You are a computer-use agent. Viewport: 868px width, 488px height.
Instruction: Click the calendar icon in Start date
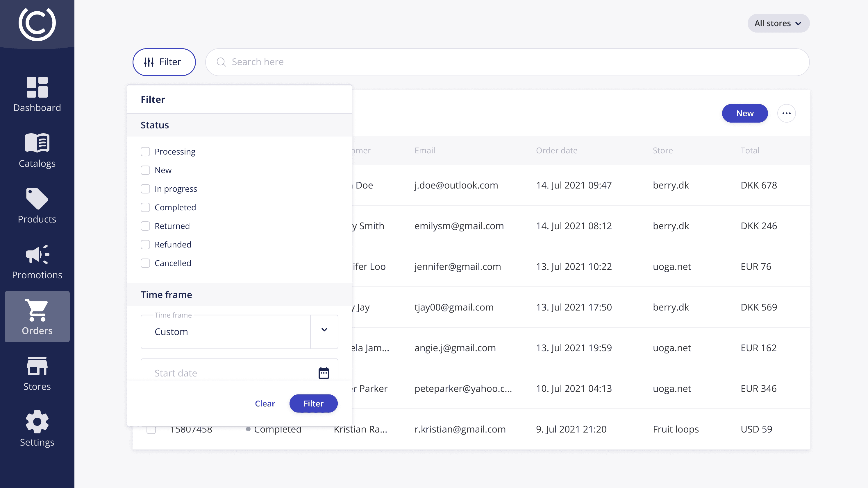tap(324, 373)
